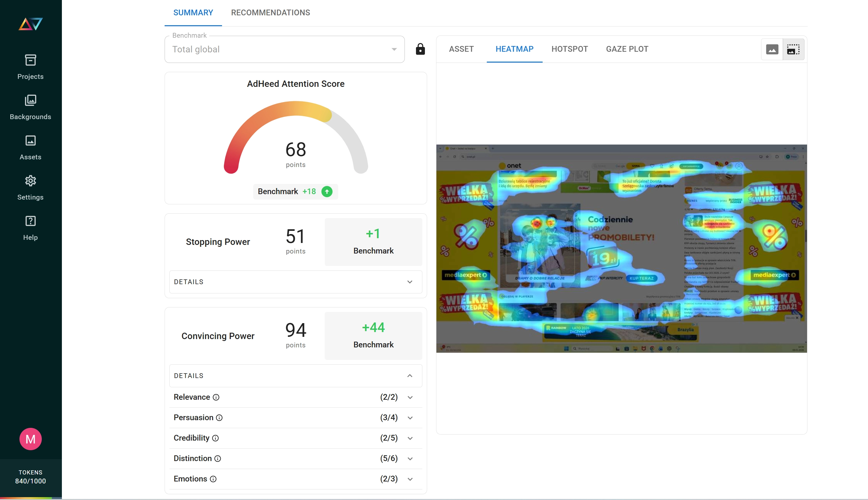The image size is (868, 500).
Task: Go to the Backgrounds sidebar item
Action: (x=30, y=107)
